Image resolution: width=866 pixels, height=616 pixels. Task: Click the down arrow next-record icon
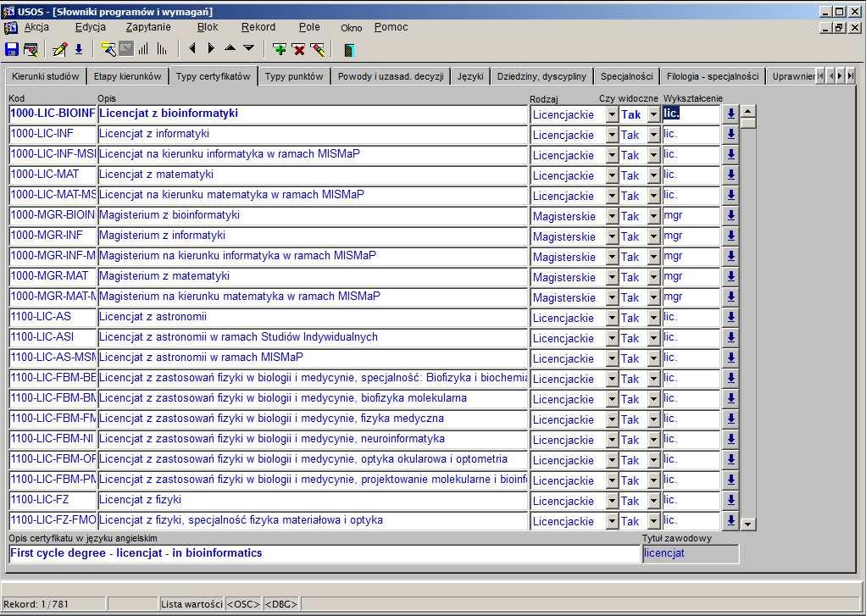pos(248,48)
